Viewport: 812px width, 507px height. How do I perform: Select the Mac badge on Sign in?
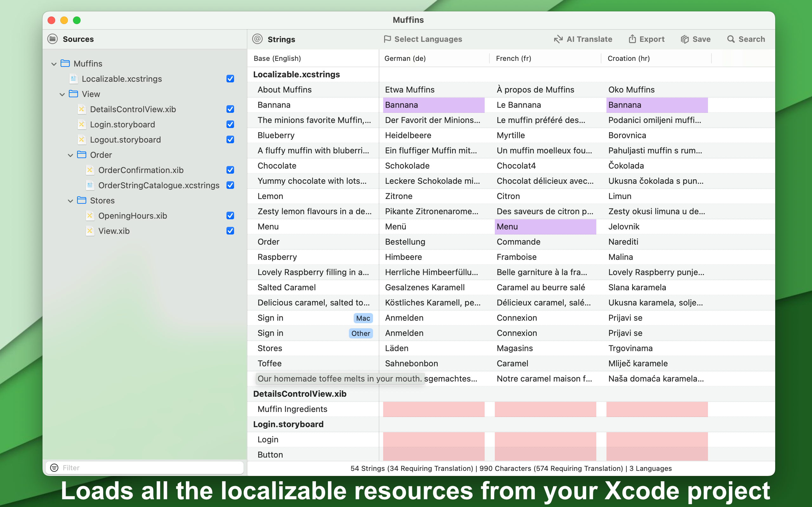point(363,318)
